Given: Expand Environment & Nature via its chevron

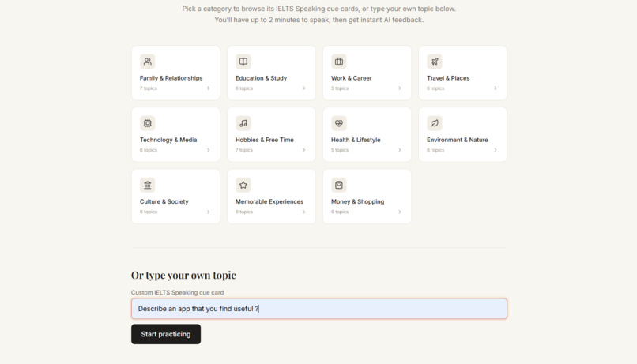Looking at the screenshot, I should pyautogui.click(x=496, y=150).
